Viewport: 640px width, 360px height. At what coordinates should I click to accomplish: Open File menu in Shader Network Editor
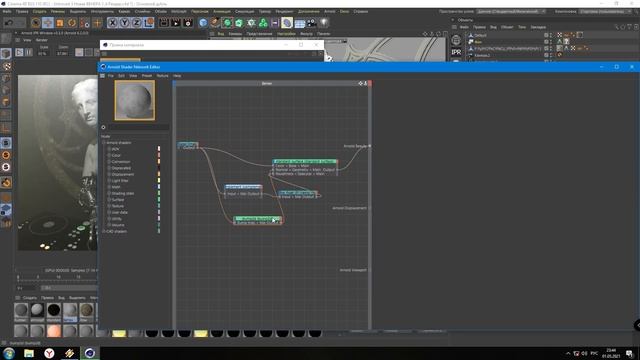pyautogui.click(x=111, y=76)
